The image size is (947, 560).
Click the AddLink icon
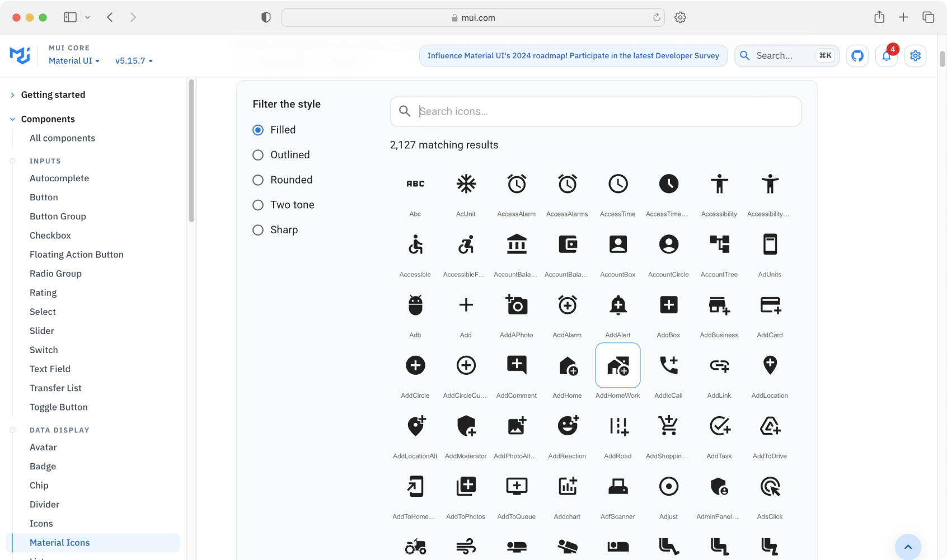pyautogui.click(x=719, y=365)
